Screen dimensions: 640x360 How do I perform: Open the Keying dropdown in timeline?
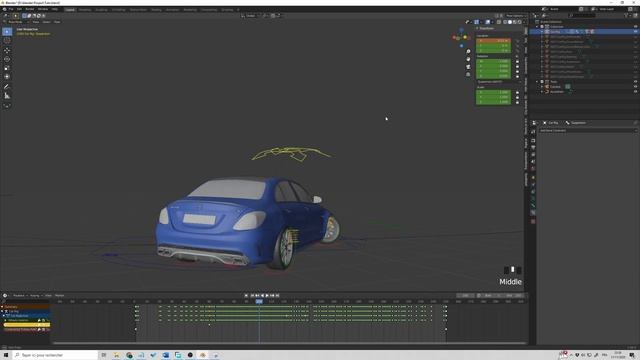35,296
